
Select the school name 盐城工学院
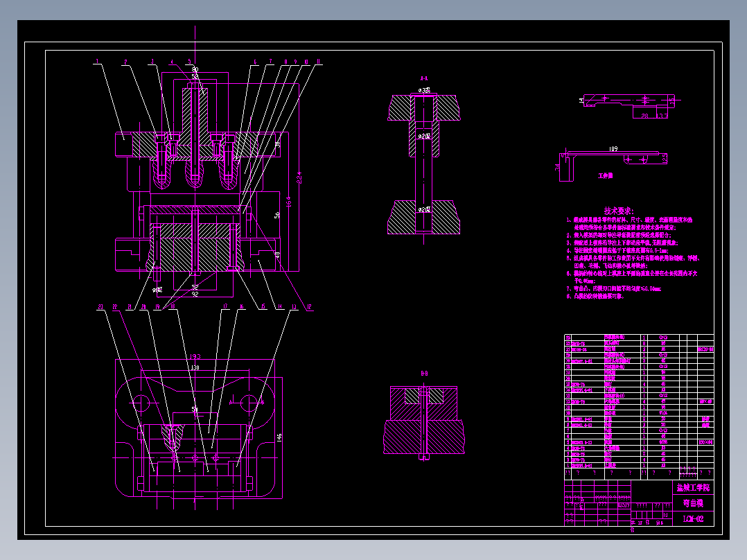tap(693, 487)
